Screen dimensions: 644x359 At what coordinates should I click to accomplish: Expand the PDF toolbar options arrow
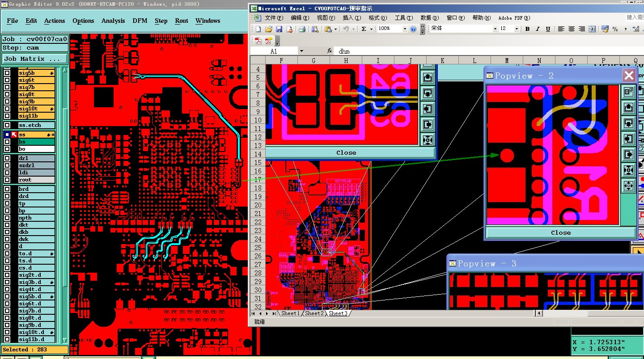(x=277, y=41)
